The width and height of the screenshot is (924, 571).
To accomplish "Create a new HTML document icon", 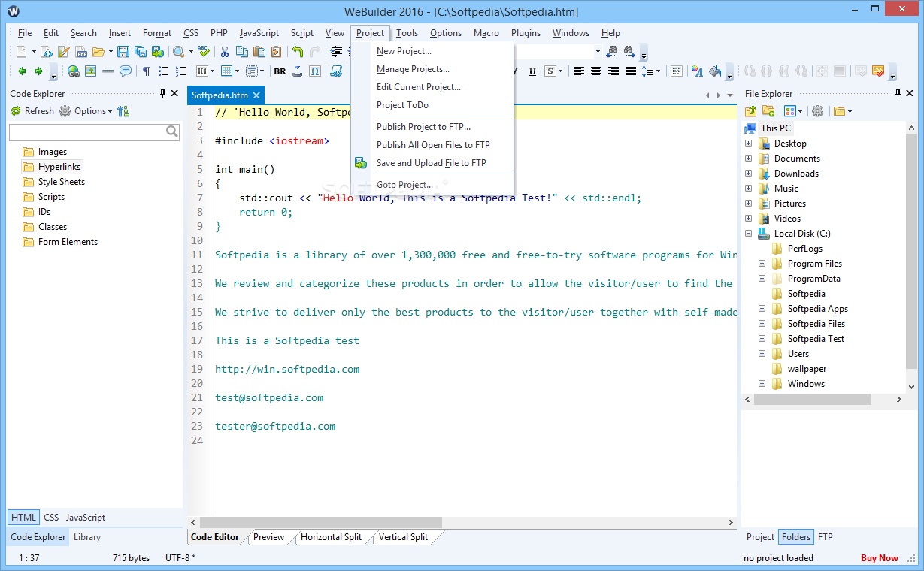I will [x=47, y=52].
